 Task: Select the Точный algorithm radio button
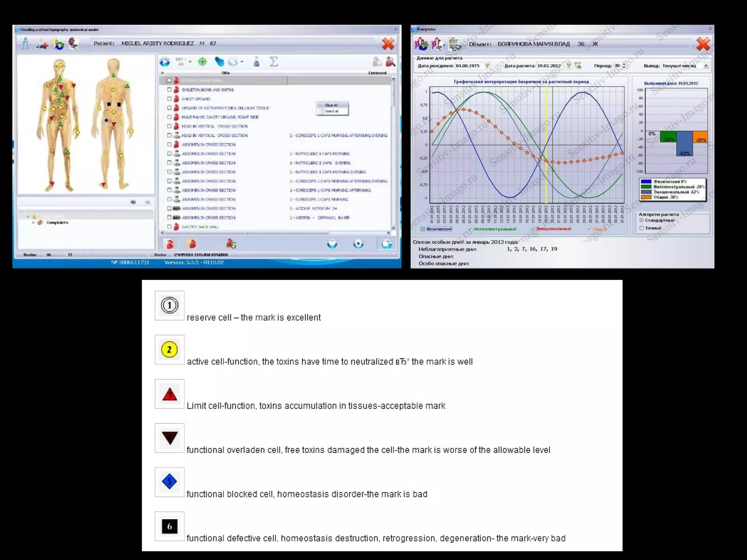pos(641,228)
